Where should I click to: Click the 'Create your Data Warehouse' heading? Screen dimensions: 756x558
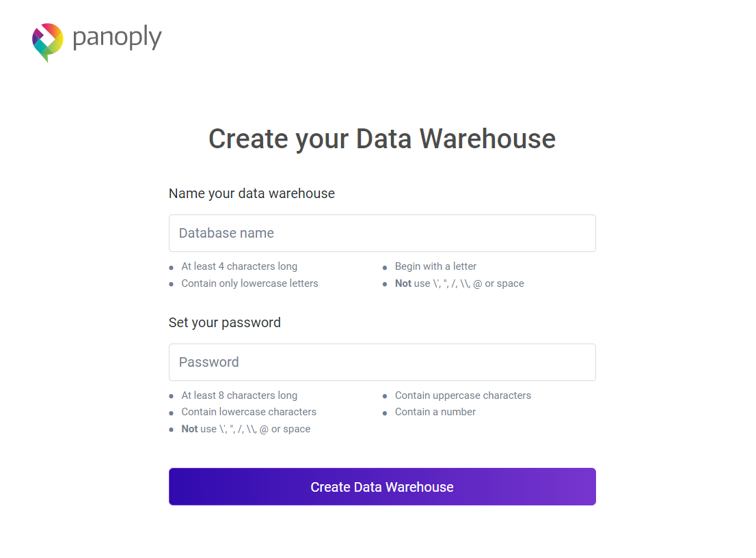382,139
